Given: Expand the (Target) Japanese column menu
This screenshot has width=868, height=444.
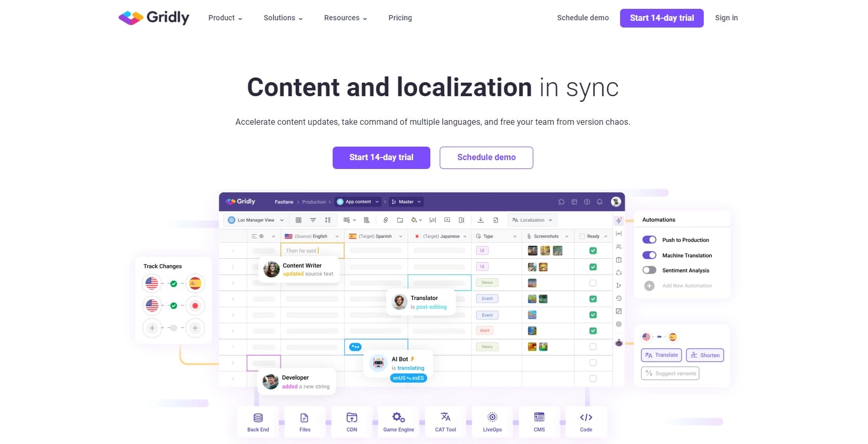Looking at the screenshot, I should tap(465, 236).
